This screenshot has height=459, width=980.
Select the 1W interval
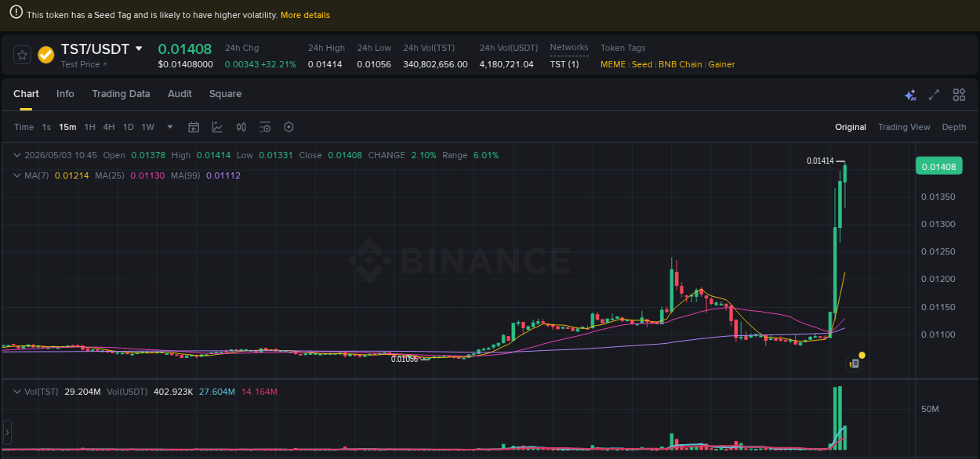tap(148, 127)
